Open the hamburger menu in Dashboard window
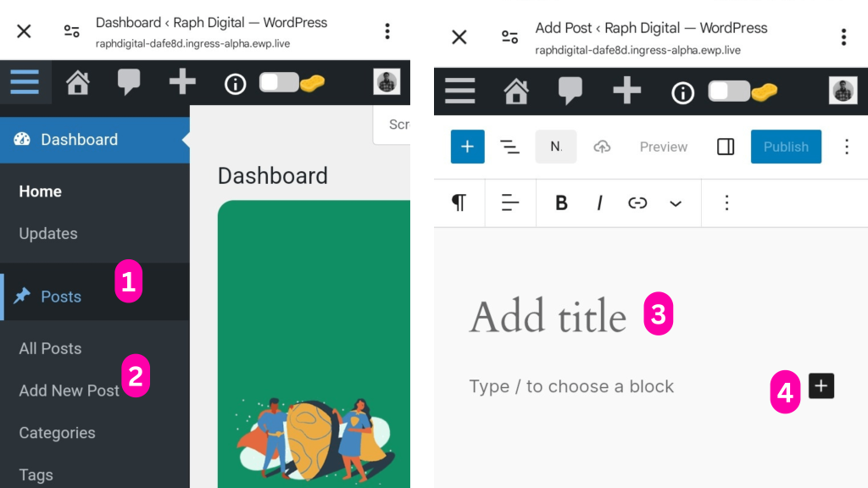The image size is (868, 488). (25, 82)
